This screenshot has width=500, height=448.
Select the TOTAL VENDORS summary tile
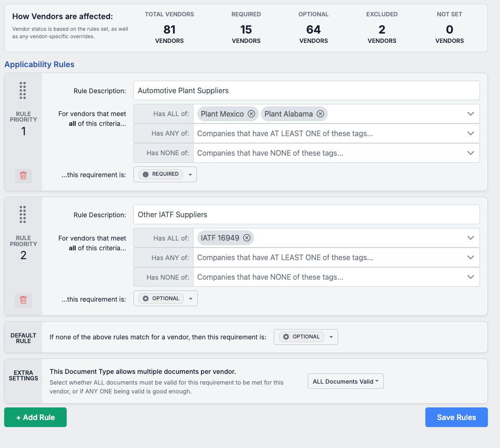point(169,28)
